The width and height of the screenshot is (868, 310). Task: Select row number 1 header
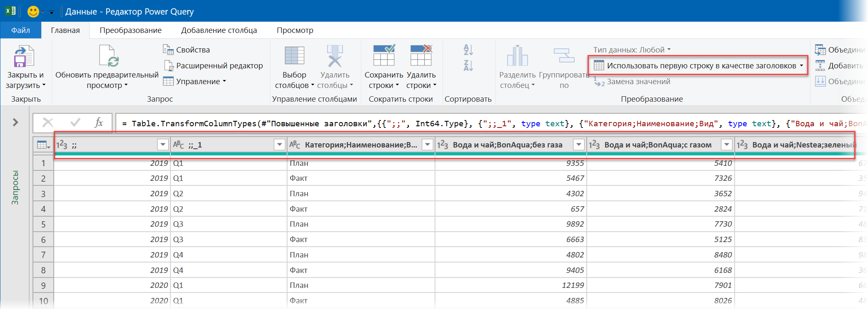[x=43, y=163]
